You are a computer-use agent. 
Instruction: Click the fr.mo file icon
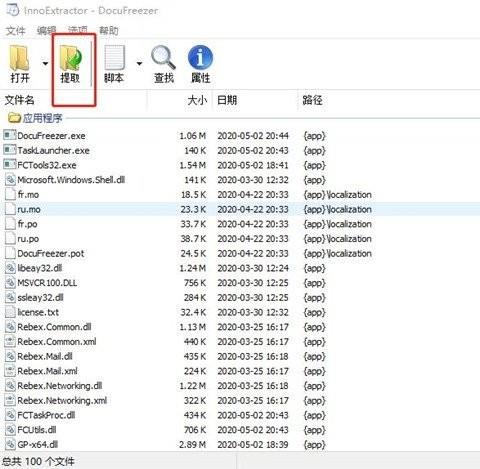10,194
